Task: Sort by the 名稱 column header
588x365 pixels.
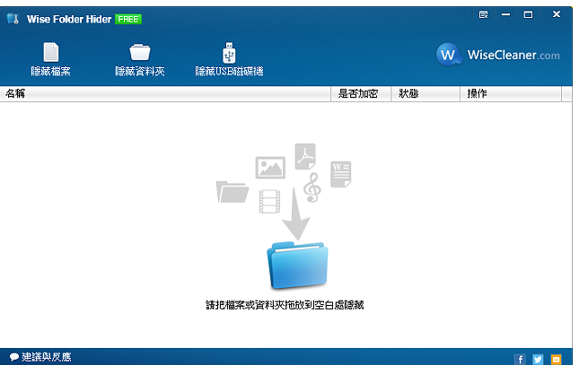Action: pyautogui.click(x=165, y=93)
